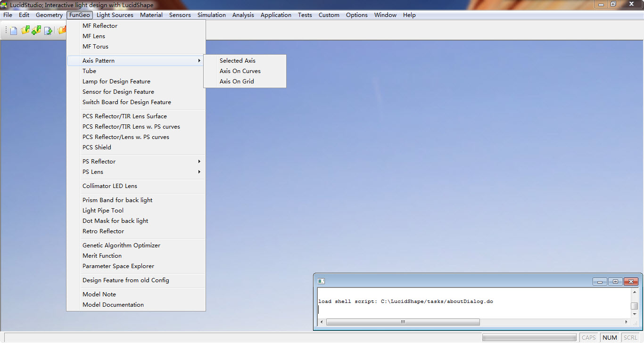Click the folder icon with green plus
The width and height of the screenshot is (644, 343).
point(36,31)
